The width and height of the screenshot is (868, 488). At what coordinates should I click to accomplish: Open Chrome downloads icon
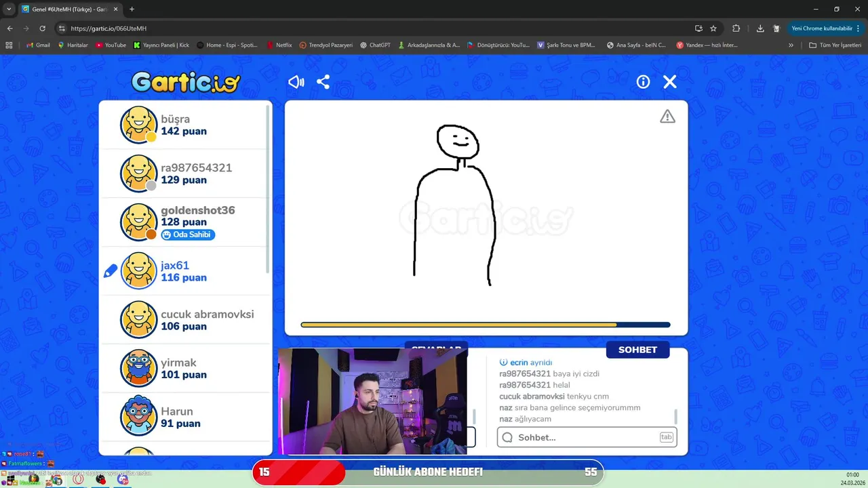coord(760,28)
